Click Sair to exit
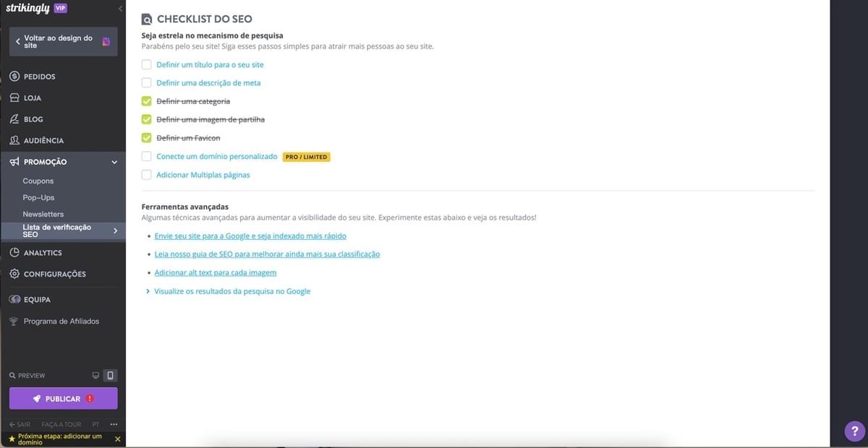 [x=20, y=424]
